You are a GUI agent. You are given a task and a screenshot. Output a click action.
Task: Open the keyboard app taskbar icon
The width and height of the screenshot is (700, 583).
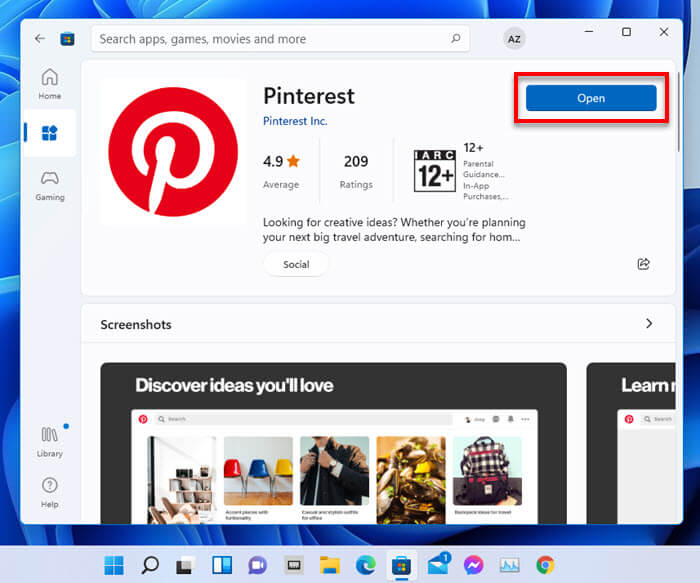point(294,565)
